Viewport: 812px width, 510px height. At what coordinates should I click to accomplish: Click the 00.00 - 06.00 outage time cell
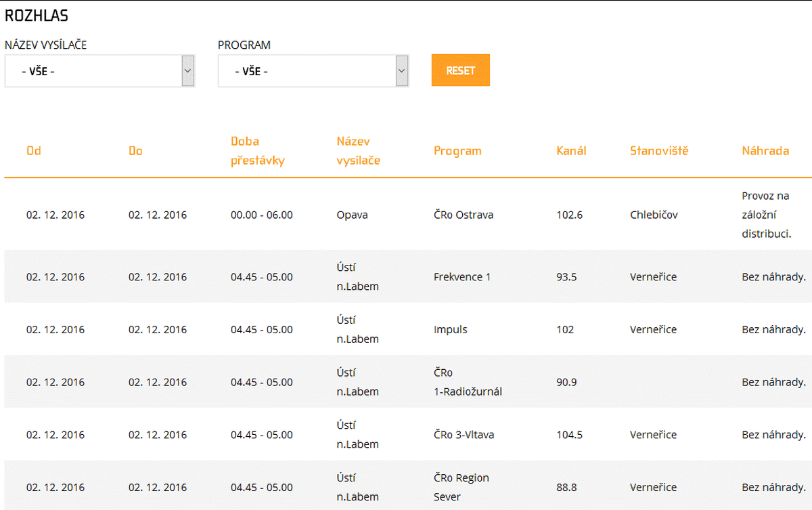262,215
